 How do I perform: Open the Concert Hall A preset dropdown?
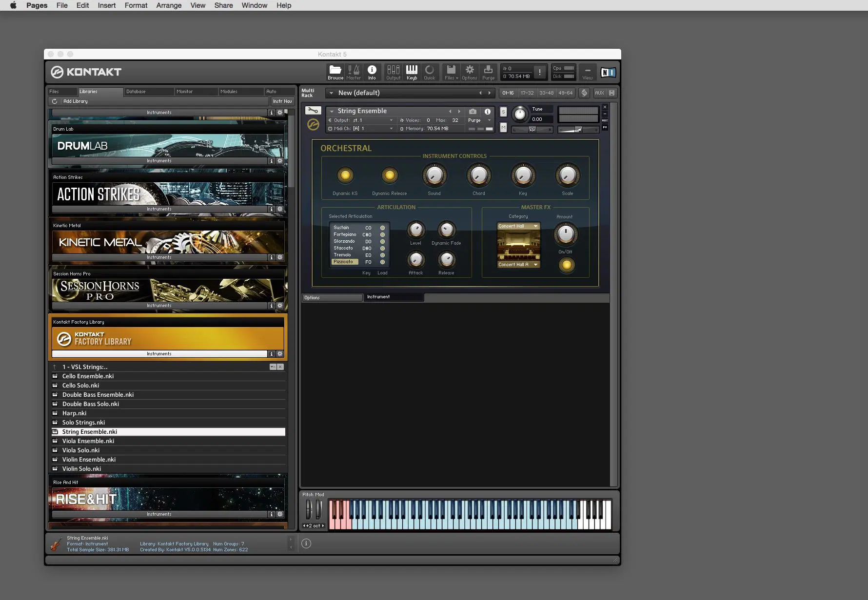click(x=518, y=265)
